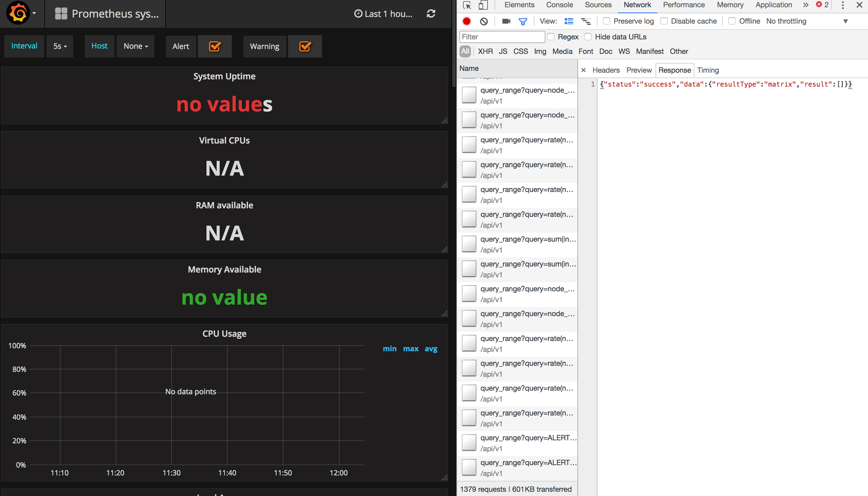Switch to the Console tab
The width and height of the screenshot is (868, 496).
(559, 5)
